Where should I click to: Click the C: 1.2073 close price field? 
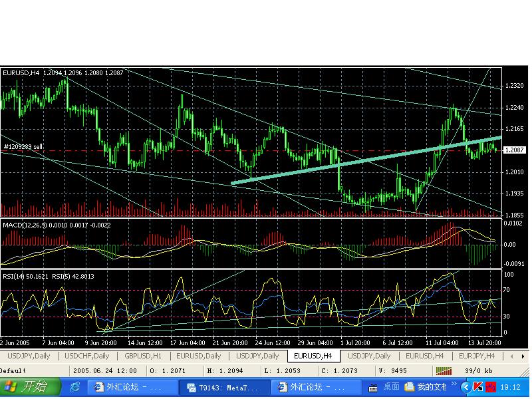(x=339, y=371)
